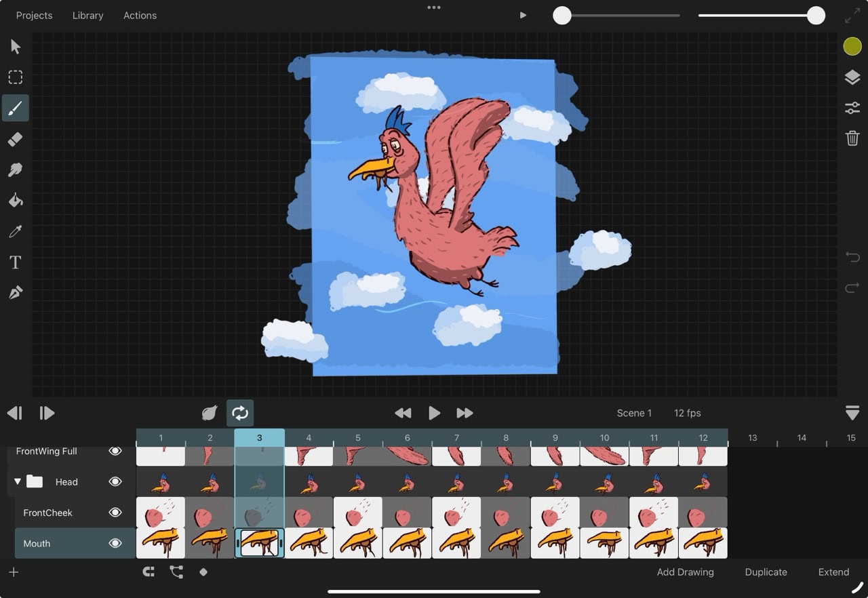
Task: Select the smudge tool
Action: pyautogui.click(x=16, y=170)
